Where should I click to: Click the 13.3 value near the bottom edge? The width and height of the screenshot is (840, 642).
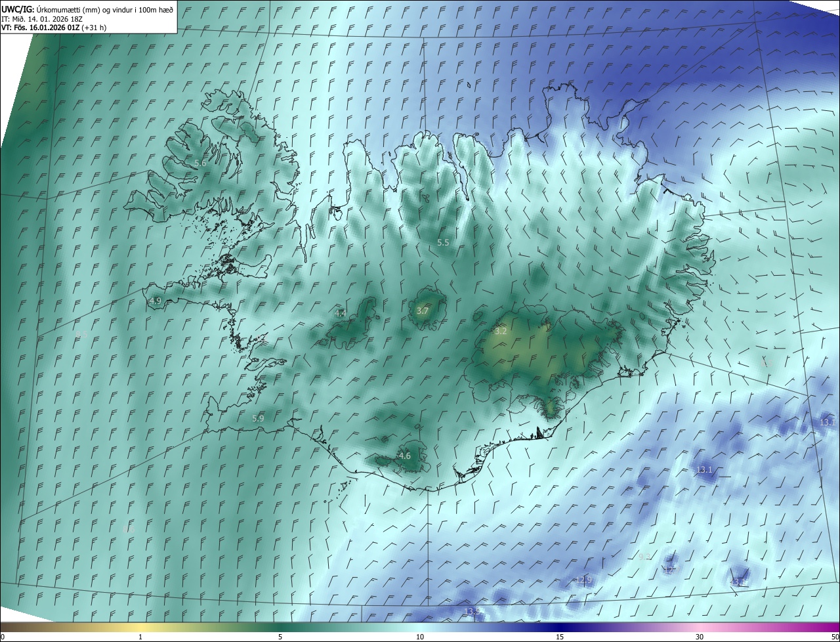472,611
